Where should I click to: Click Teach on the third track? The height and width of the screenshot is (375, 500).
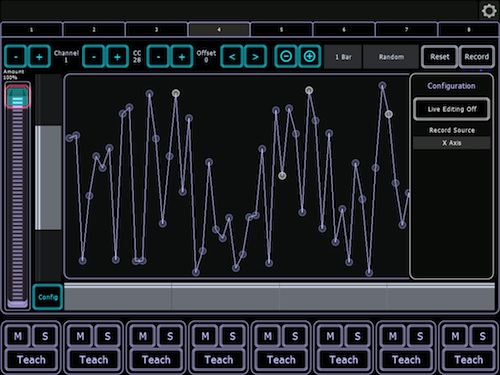tap(156, 360)
